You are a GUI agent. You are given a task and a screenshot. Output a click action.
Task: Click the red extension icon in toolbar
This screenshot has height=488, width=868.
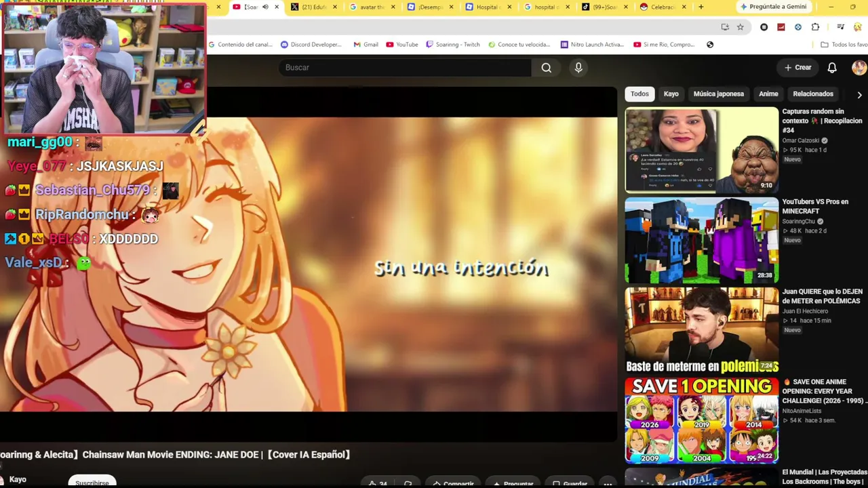click(x=781, y=27)
